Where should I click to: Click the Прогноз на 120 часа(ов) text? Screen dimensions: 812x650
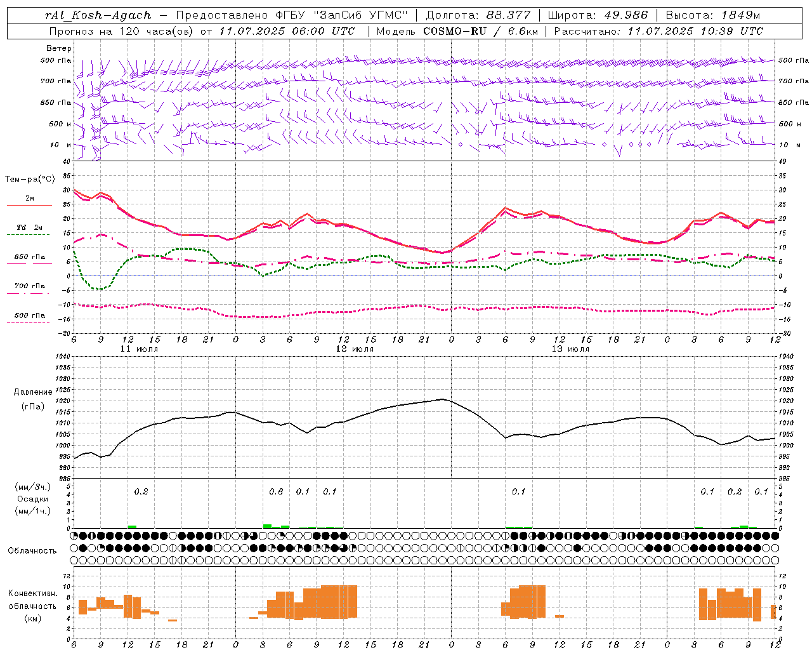(x=122, y=31)
